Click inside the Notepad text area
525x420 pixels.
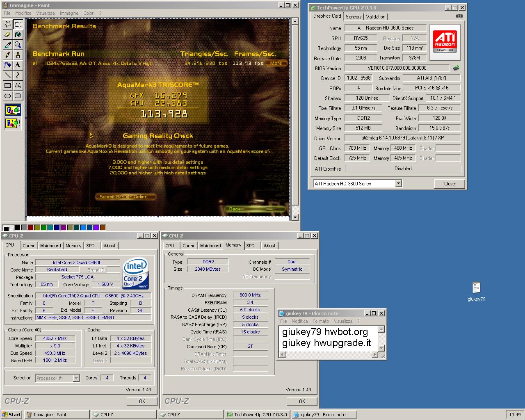tap(328, 339)
